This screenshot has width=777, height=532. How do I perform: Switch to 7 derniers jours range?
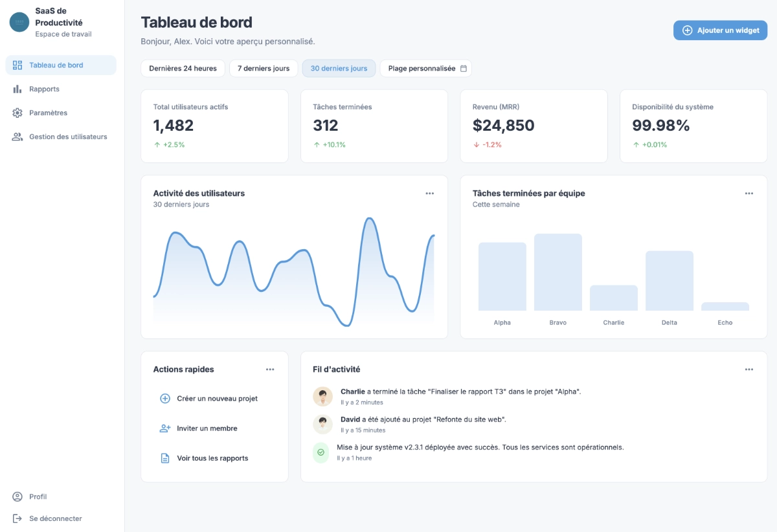(x=264, y=69)
